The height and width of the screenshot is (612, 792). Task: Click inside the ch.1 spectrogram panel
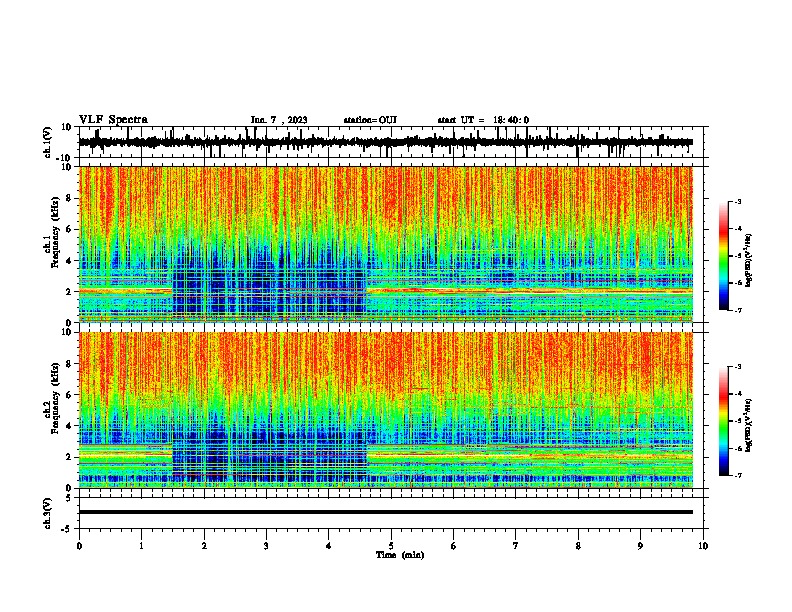coord(386,244)
